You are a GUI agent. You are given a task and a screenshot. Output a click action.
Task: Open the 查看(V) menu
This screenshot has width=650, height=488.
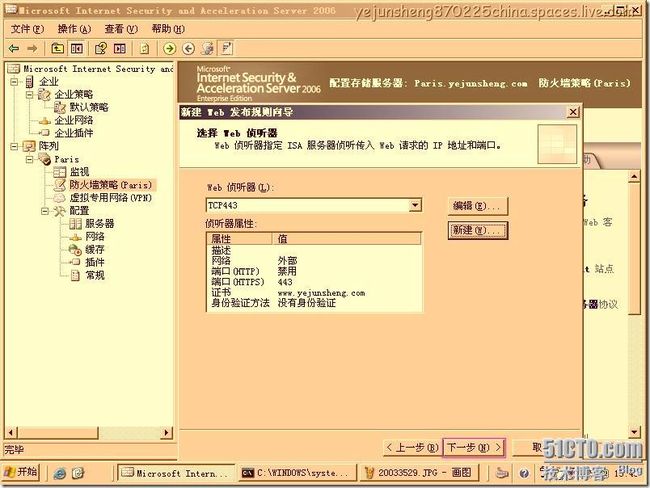coord(121,29)
